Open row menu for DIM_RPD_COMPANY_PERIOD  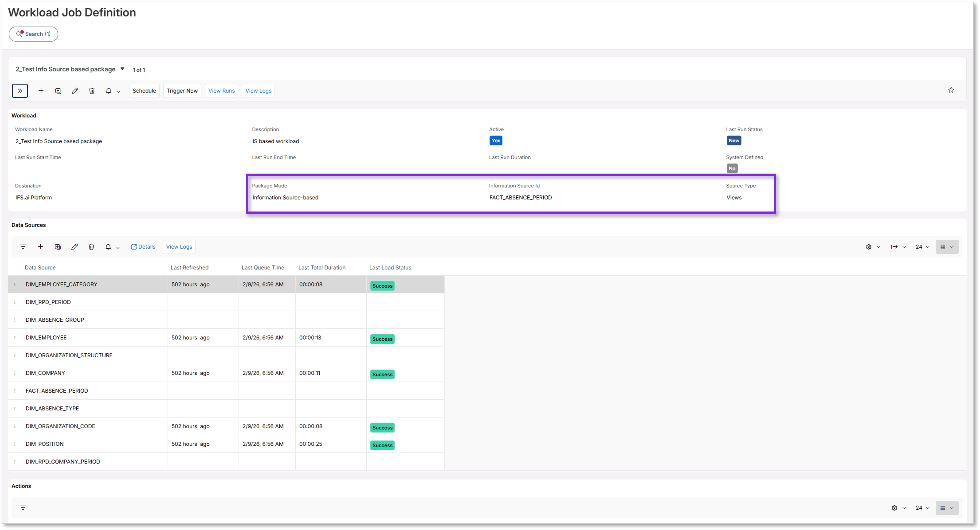15,462
